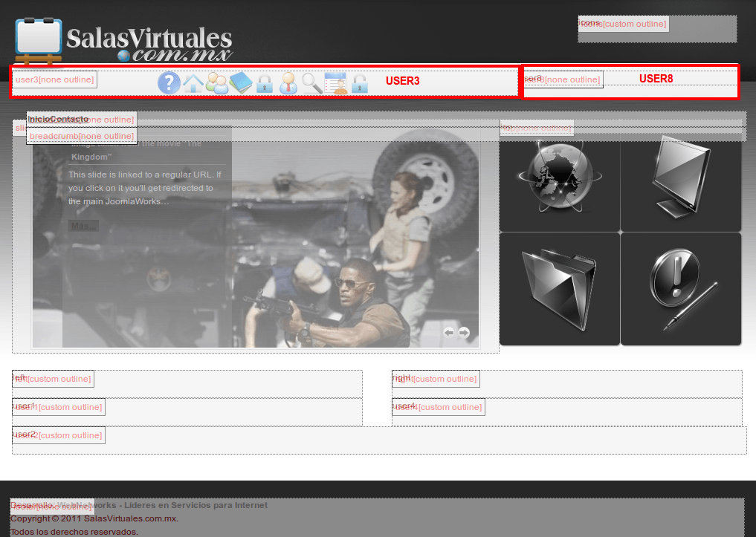This screenshot has height=537, width=756.
Task: Click the SalasVirtuales.com.mx logo
Action: 124,42
